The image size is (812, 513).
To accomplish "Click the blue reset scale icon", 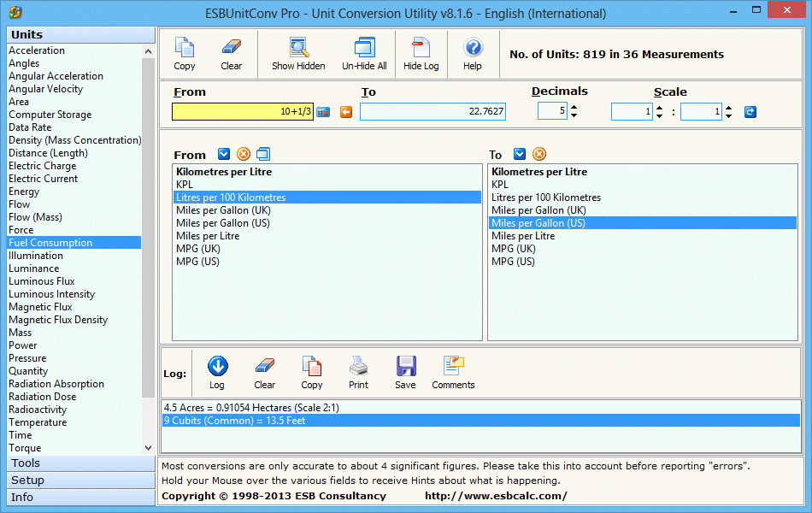I will 750,111.
